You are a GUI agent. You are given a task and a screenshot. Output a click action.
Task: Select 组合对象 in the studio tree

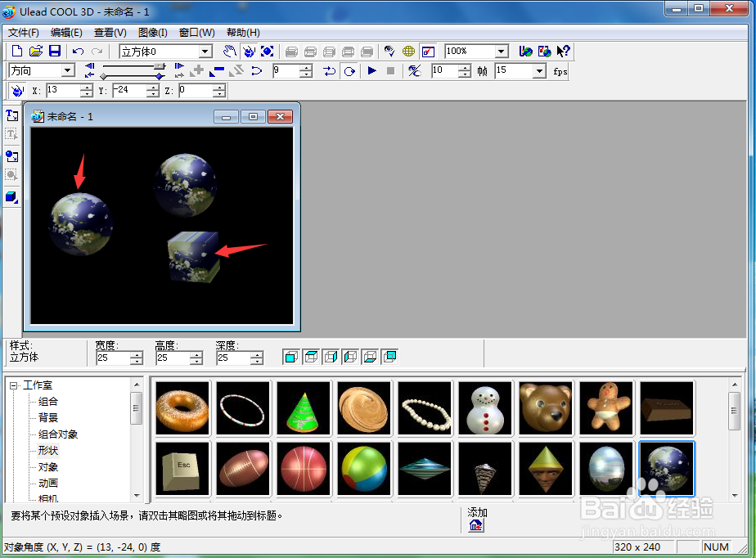coord(58,434)
